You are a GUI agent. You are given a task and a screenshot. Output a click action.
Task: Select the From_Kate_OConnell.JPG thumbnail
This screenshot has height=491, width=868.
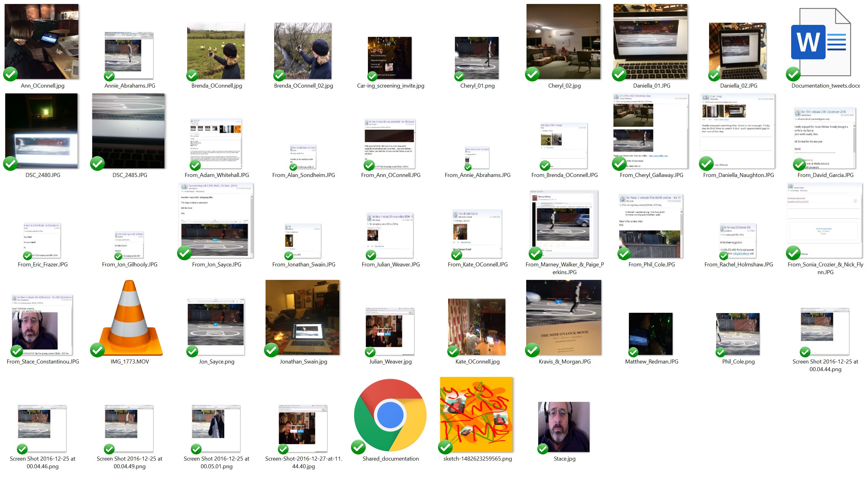[477, 234]
